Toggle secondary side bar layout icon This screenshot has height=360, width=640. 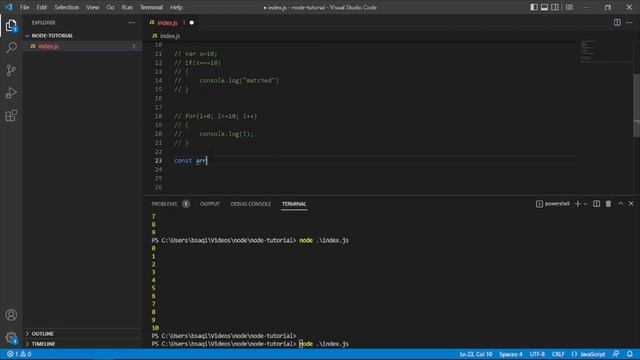555,7
